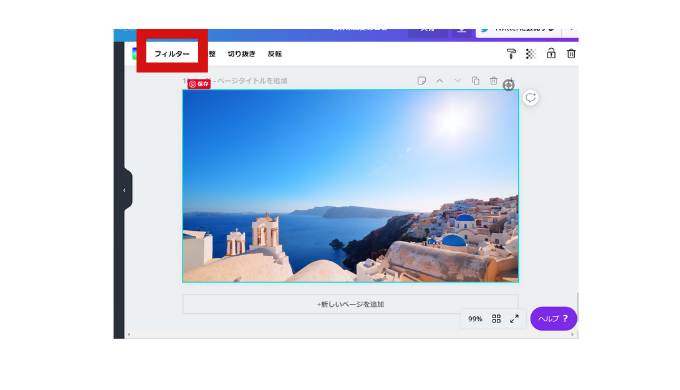The image size is (680, 390).
Task: Click the 切り抜き (Crop) option
Action: click(242, 54)
